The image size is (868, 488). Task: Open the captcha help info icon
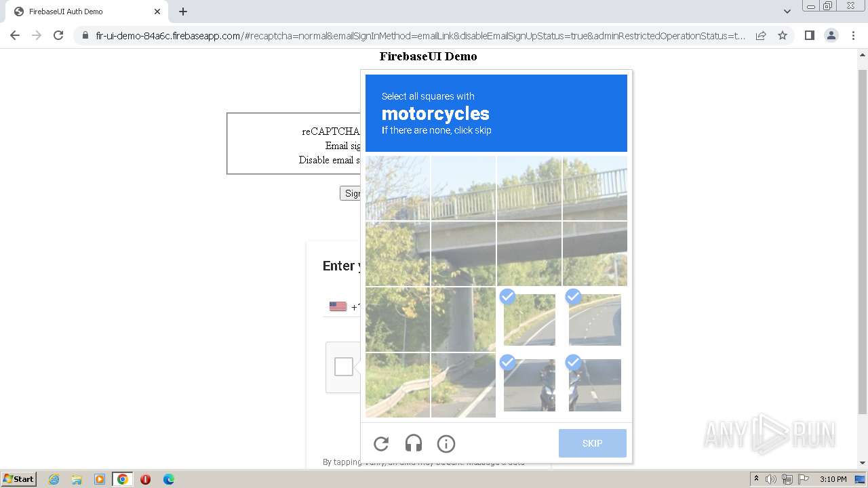click(446, 444)
